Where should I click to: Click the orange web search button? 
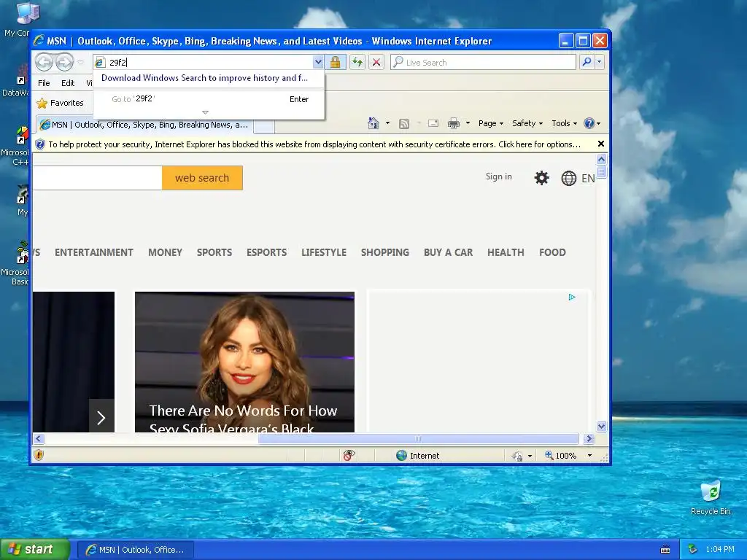[x=202, y=178]
